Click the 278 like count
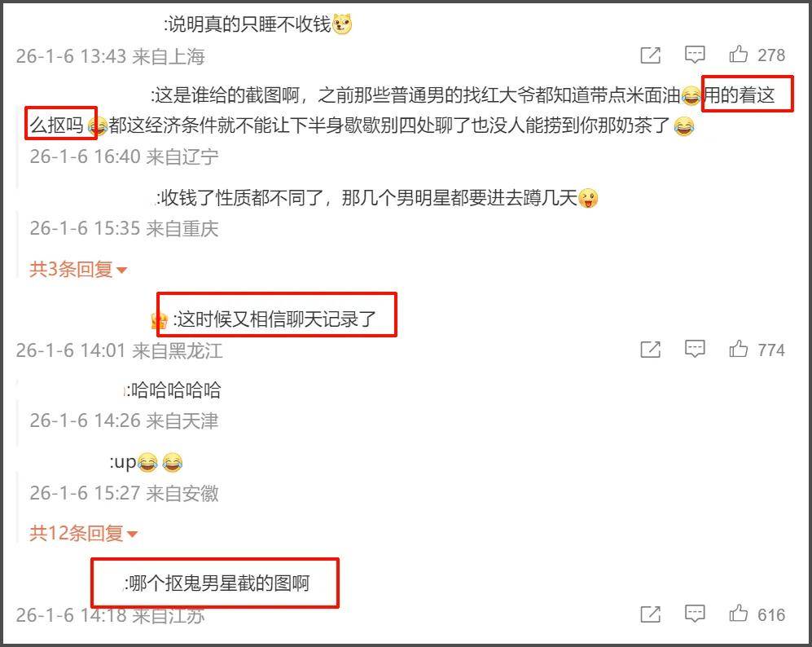 pos(771,55)
